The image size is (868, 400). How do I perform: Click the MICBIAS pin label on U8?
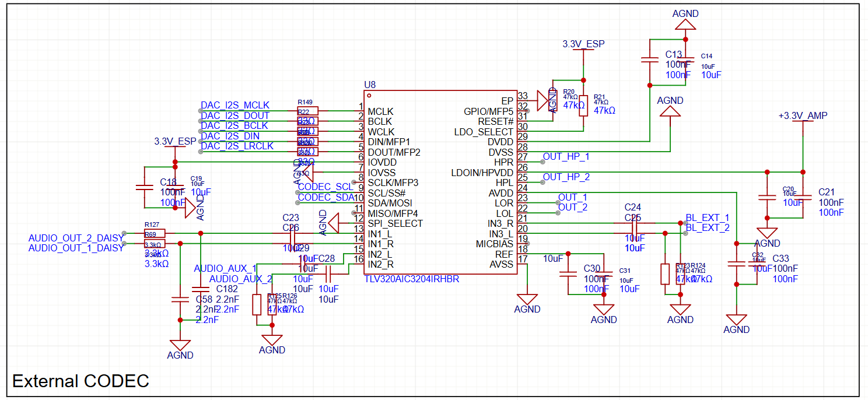[x=494, y=244]
